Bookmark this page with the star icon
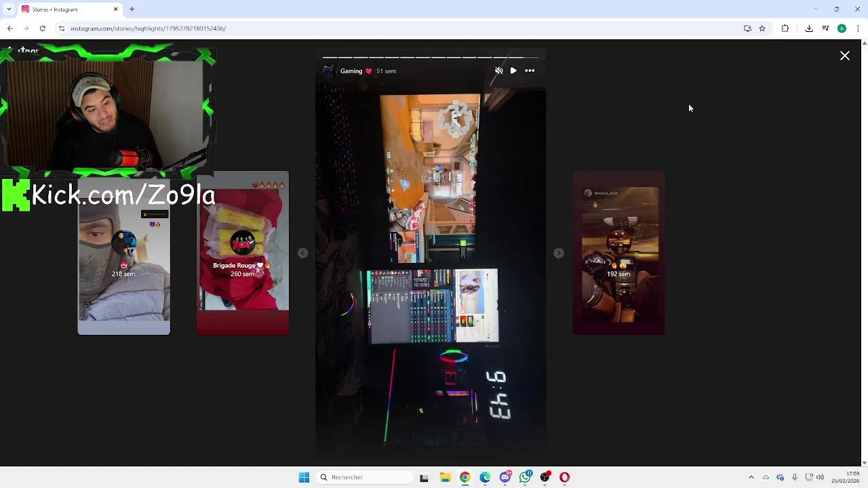 [762, 28]
